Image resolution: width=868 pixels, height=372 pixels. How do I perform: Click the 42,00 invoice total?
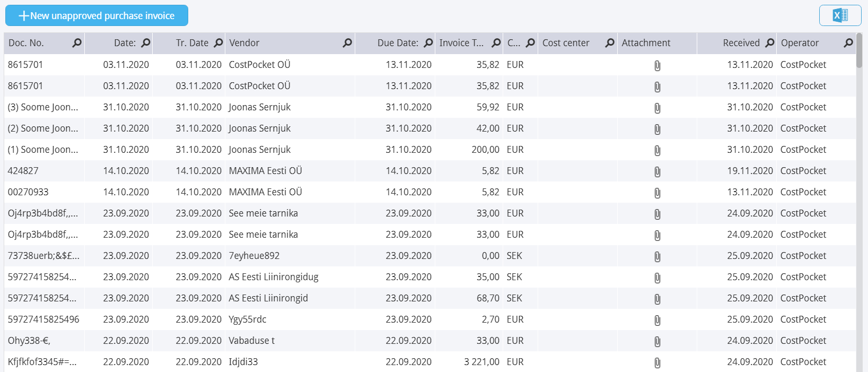488,128
